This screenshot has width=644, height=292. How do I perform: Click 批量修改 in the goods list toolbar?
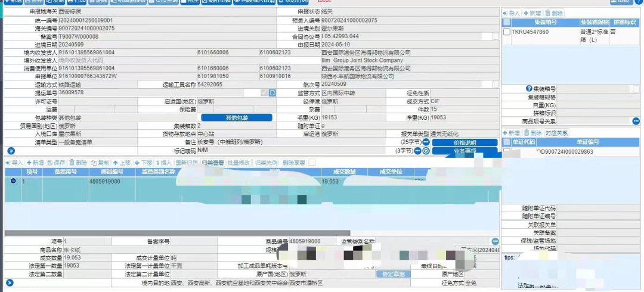(x=239, y=163)
